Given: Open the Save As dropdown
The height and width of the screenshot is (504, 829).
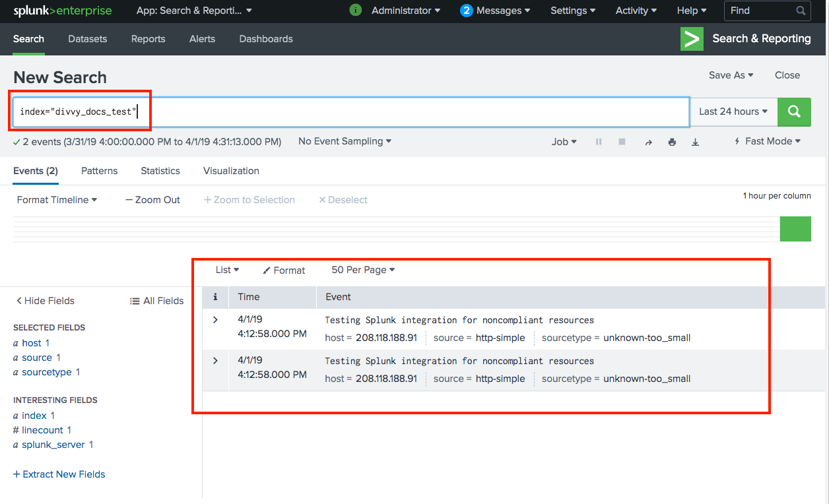Looking at the screenshot, I should tap(731, 75).
